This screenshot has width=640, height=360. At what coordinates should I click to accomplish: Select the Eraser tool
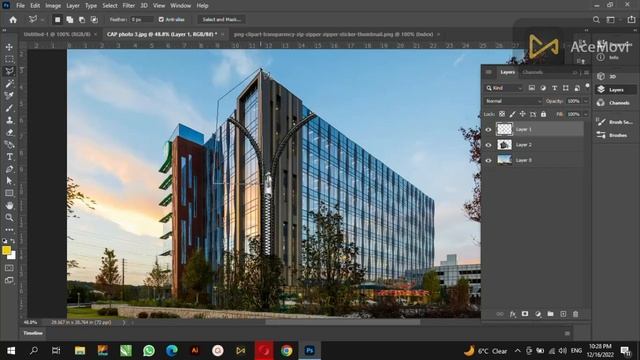click(x=9, y=132)
